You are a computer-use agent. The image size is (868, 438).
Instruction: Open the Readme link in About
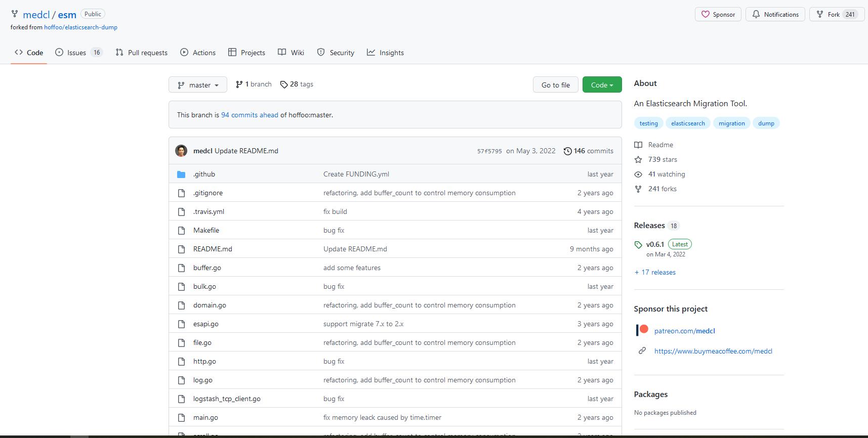point(654,145)
